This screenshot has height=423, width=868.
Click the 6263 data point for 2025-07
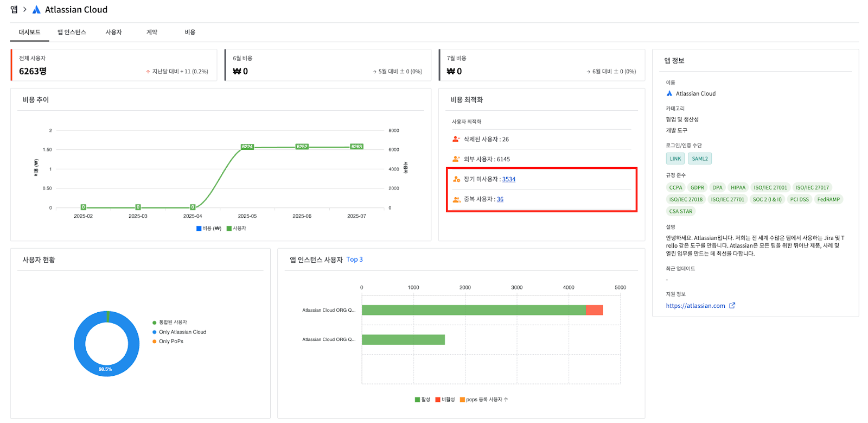pos(356,147)
